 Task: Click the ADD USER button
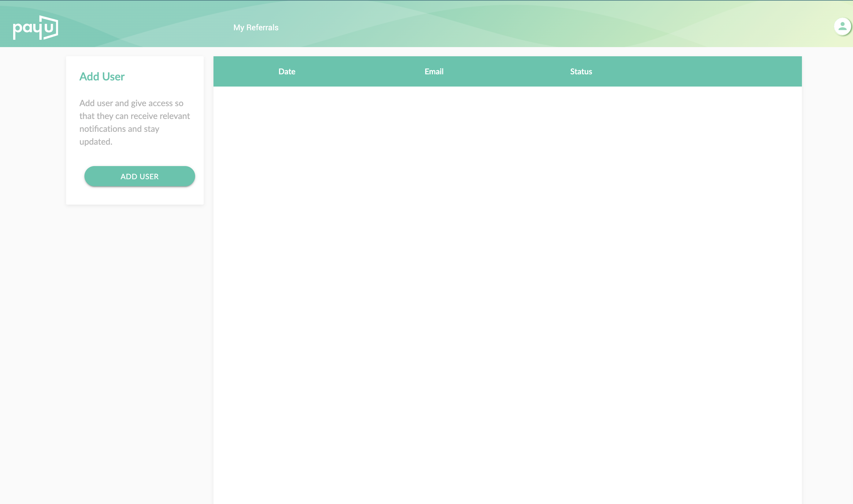coord(139,176)
